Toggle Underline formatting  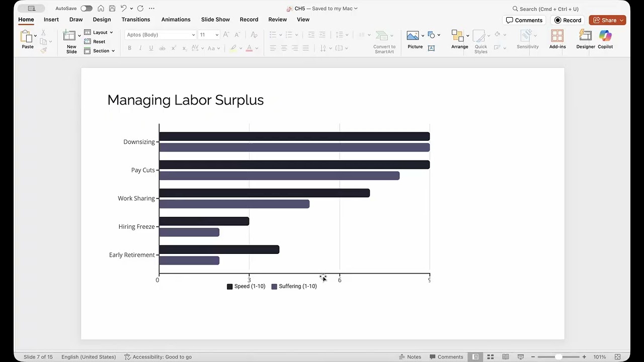pos(151,48)
